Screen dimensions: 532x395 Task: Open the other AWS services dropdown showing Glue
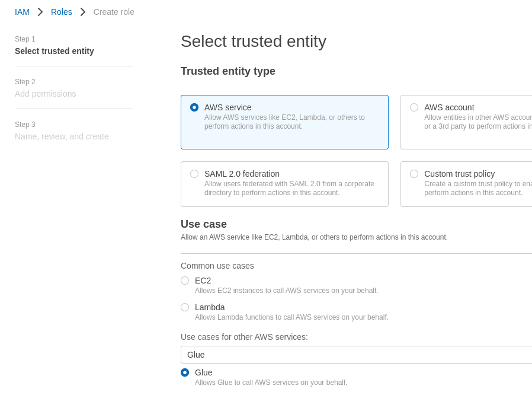coord(356,355)
